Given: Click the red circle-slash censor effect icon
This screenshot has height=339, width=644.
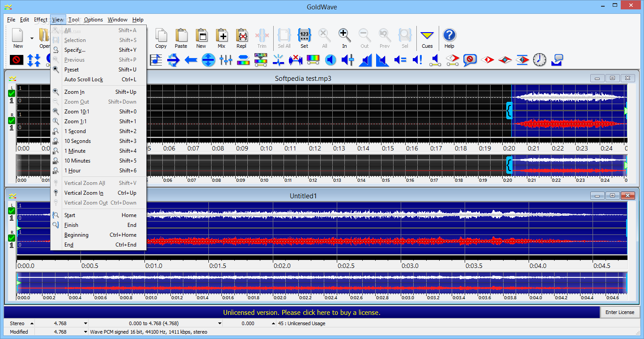Looking at the screenshot, I should [x=17, y=60].
